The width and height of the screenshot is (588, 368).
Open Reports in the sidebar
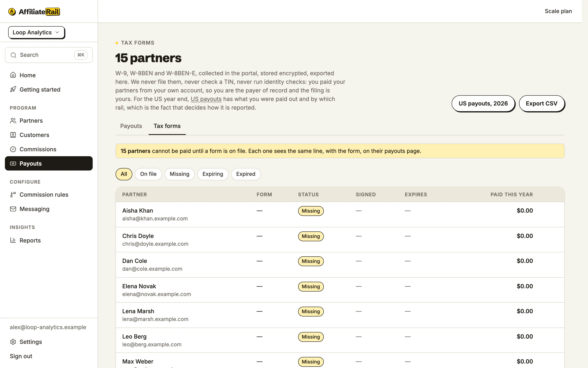click(x=49, y=240)
